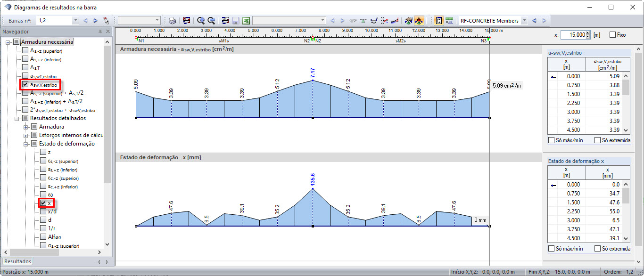Toggle the Fixo checkbox
The width and height of the screenshot is (644, 276).
pos(613,35)
